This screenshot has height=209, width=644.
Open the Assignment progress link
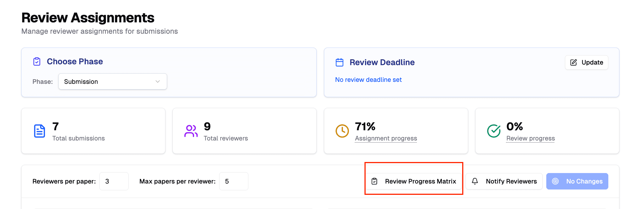386,138
